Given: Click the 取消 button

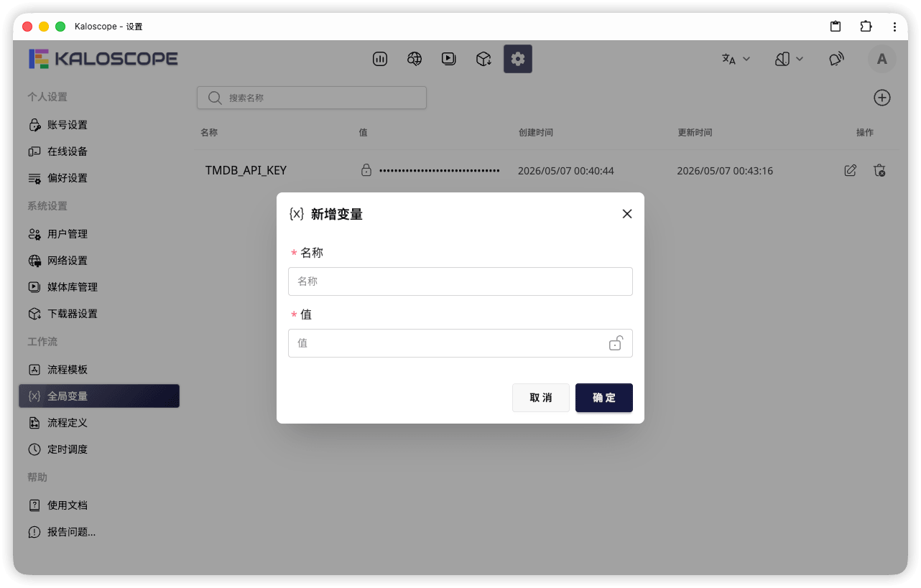Looking at the screenshot, I should (541, 398).
